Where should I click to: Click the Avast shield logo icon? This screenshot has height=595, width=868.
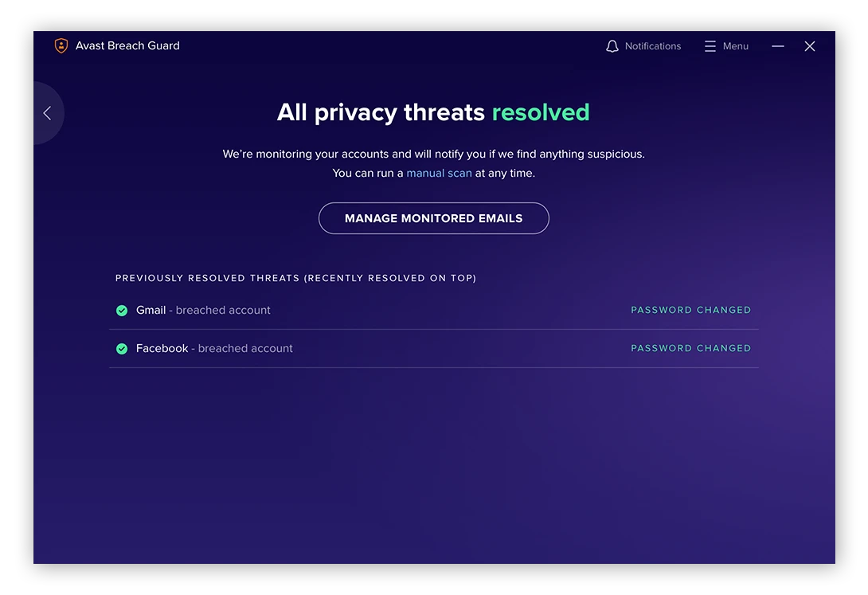click(61, 45)
